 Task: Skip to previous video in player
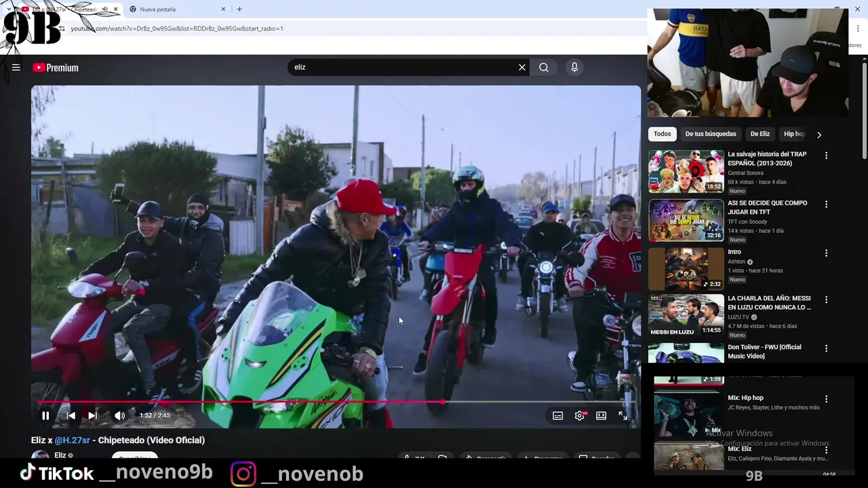click(x=71, y=415)
